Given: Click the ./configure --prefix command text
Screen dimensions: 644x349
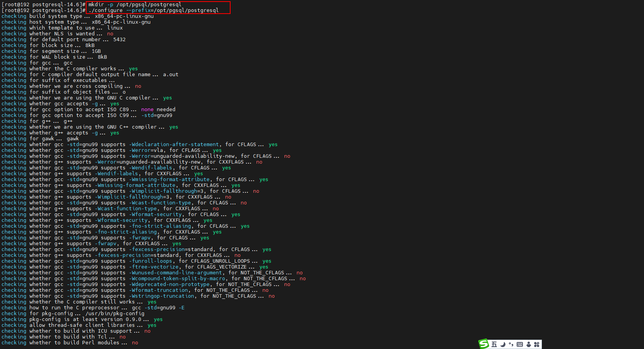Looking at the screenshot, I should [153, 10].
